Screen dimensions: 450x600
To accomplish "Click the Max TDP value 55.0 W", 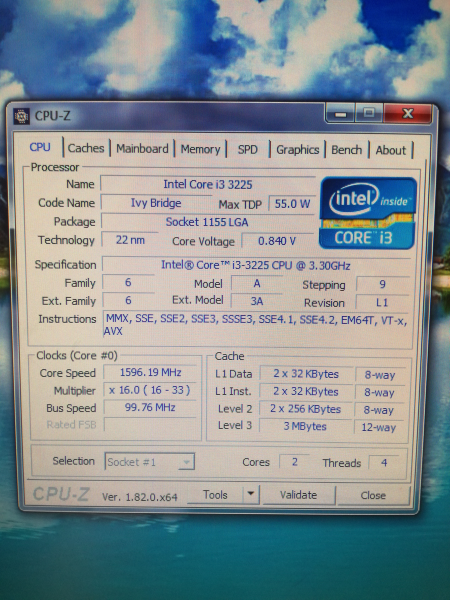I will pos(292,204).
